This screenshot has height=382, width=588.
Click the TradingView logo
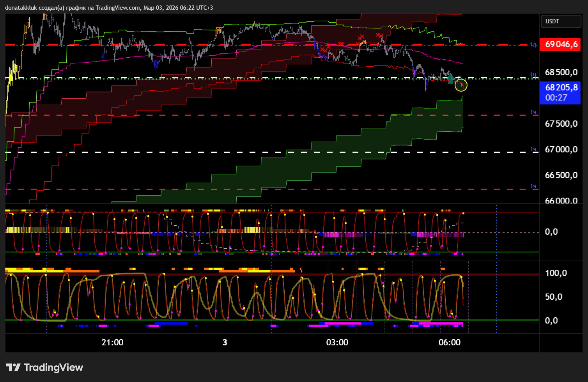[x=44, y=368]
